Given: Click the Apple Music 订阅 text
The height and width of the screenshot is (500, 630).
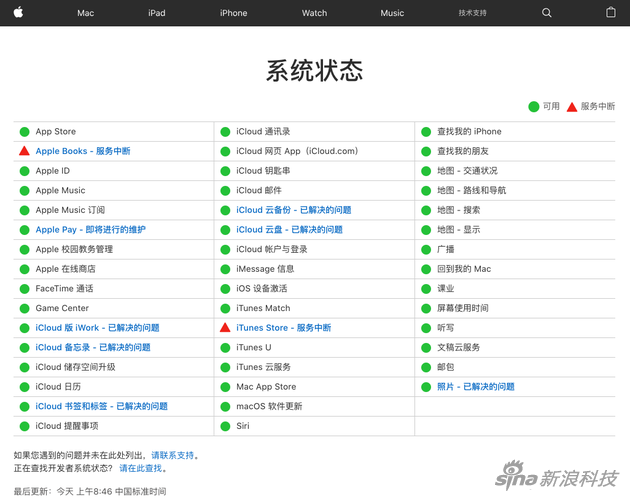Looking at the screenshot, I should click(x=70, y=210).
